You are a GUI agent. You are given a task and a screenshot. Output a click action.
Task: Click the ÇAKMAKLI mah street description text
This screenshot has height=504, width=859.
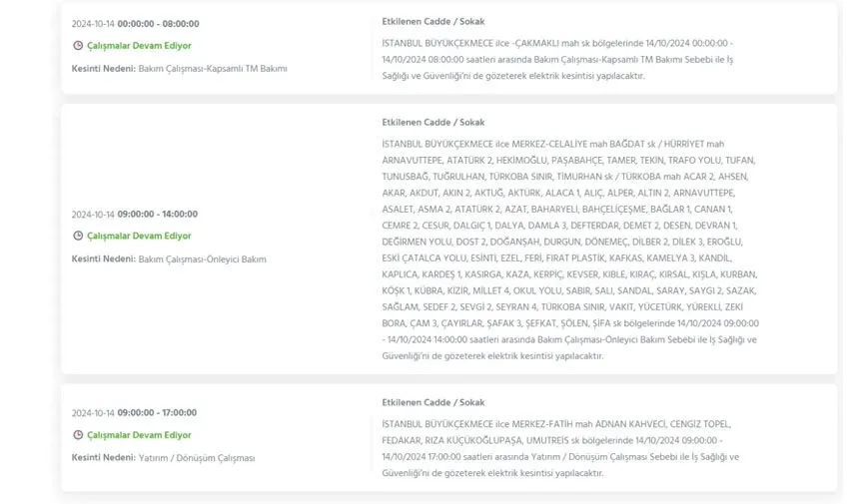[557, 59]
